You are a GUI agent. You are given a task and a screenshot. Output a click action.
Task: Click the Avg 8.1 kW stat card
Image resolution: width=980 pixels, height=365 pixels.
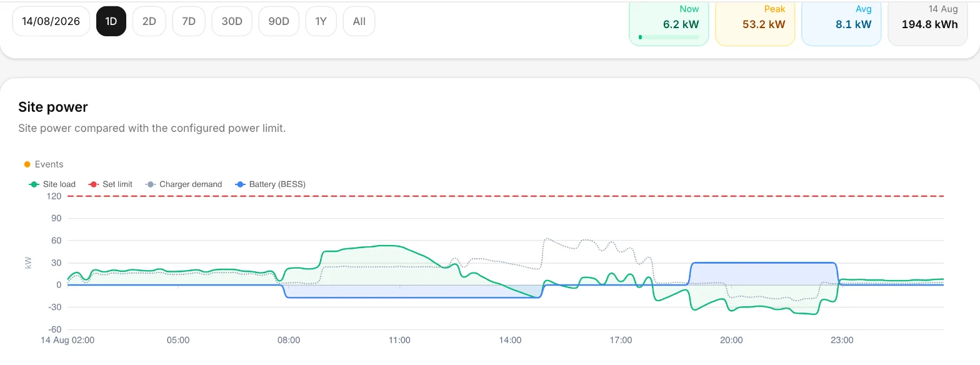[841, 22]
